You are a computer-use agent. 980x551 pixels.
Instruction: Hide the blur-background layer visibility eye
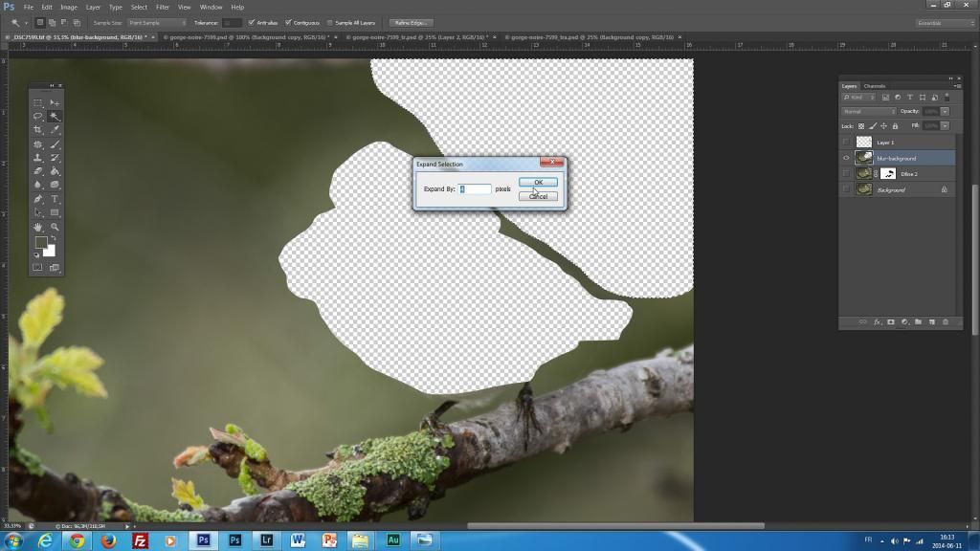tap(845, 157)
